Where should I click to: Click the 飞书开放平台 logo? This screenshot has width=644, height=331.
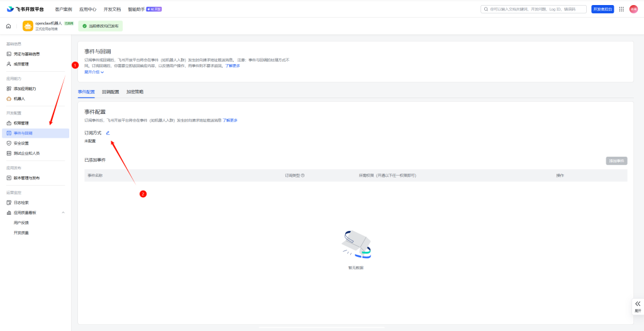25,9
